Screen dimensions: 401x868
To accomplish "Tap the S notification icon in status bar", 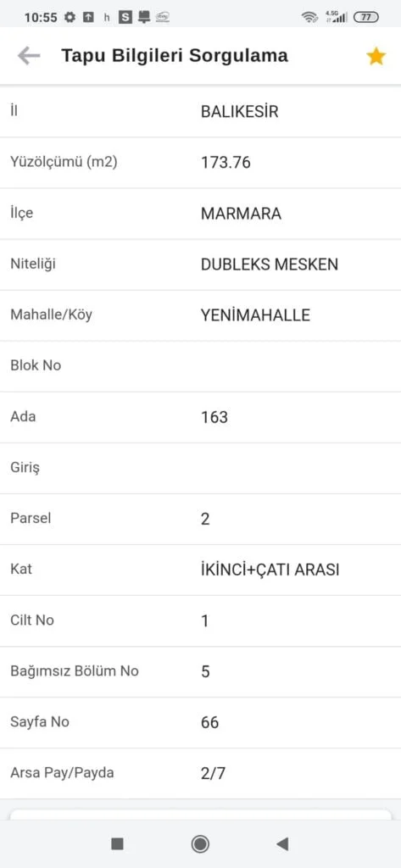I will coord(125,17).
